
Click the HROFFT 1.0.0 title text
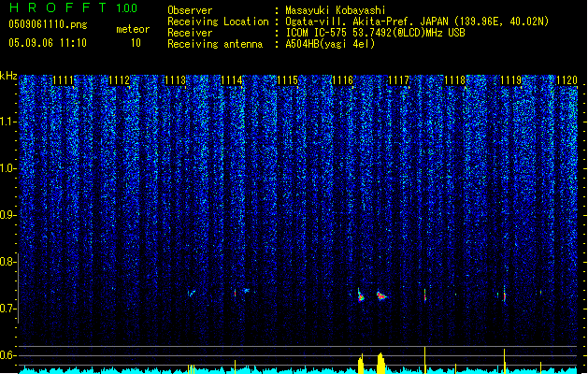pos(74,7)
